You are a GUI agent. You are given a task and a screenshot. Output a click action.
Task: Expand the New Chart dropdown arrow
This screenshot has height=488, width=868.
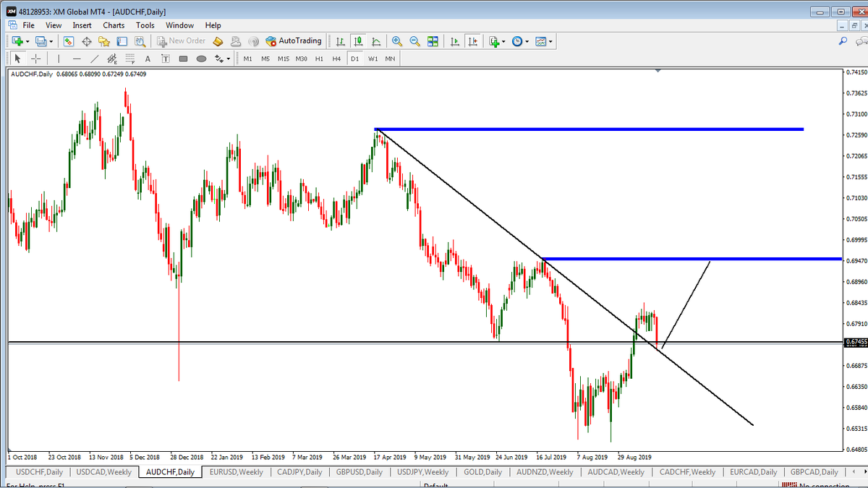click(x=27, y=41)
